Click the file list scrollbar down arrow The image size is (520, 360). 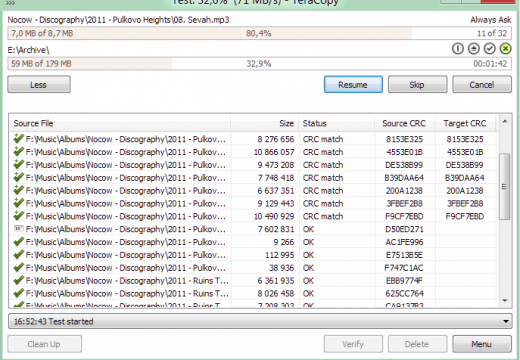click(x=505, y=300)
